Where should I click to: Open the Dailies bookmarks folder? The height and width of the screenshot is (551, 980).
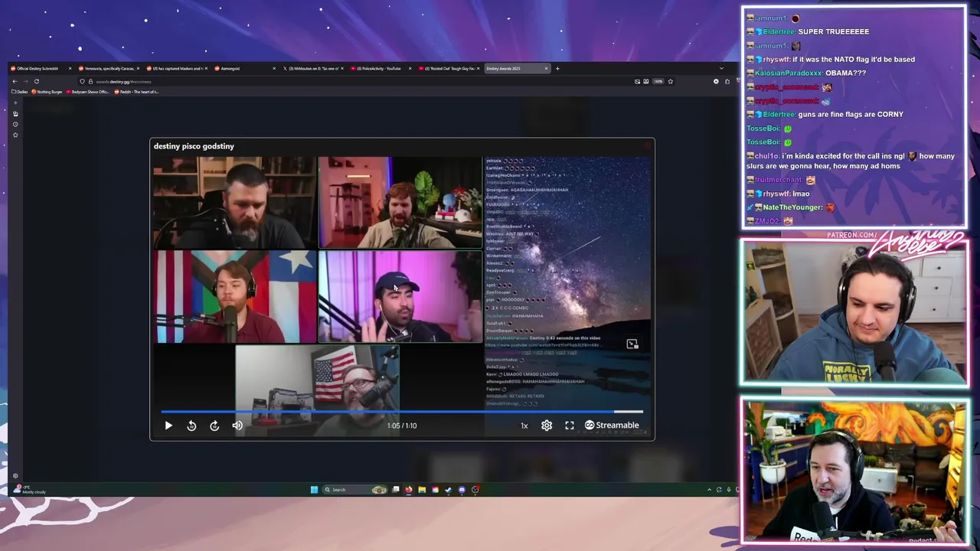[x=19, y=92]
